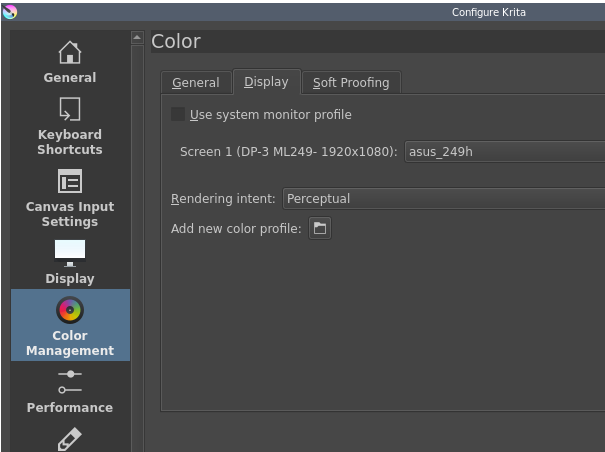The width and height of the screenshot is (605, 452).
Task: Open the Rendering intent dropdown
Action: (x=444, y=199)
